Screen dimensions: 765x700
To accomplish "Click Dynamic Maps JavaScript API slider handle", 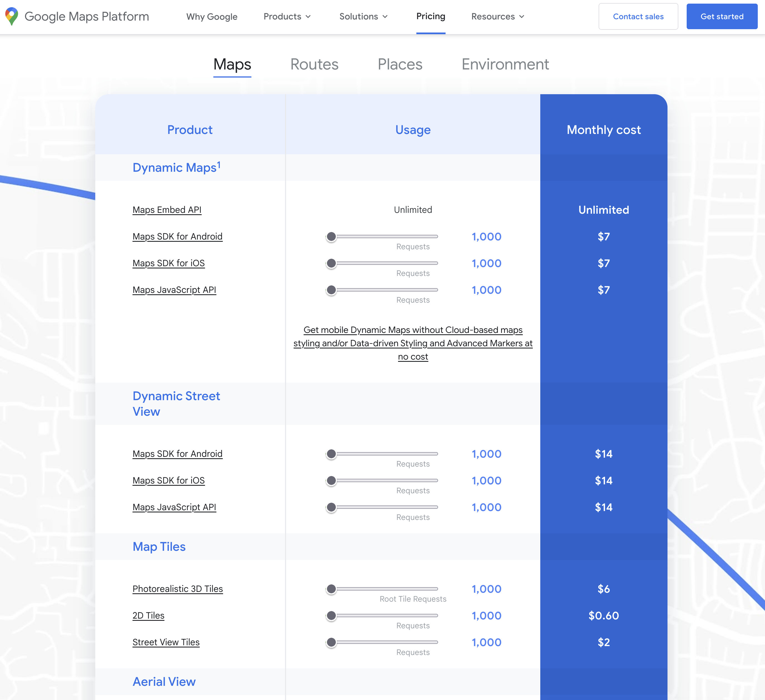I will coord(331,290).
